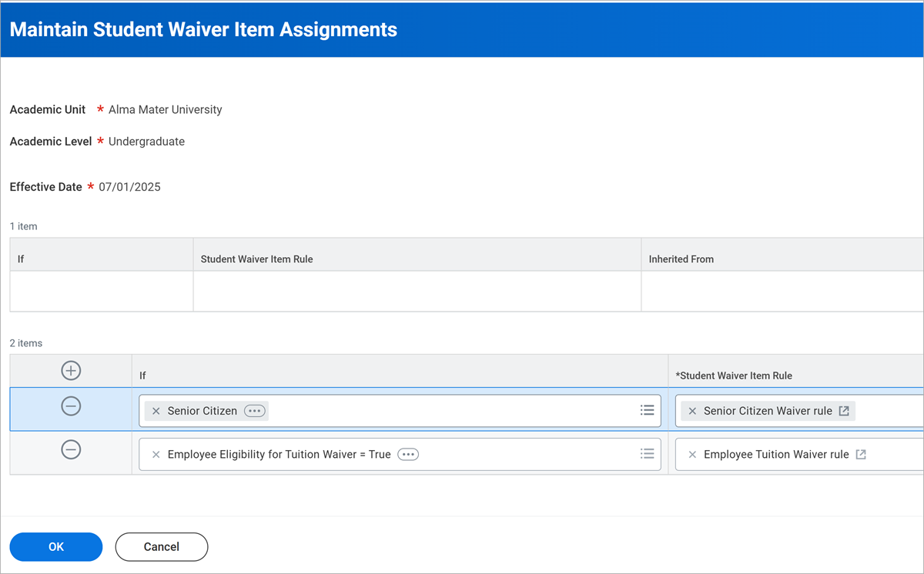The image size is (924, 574).
Task: Click the OK button
Action: [x=56, y=547]
